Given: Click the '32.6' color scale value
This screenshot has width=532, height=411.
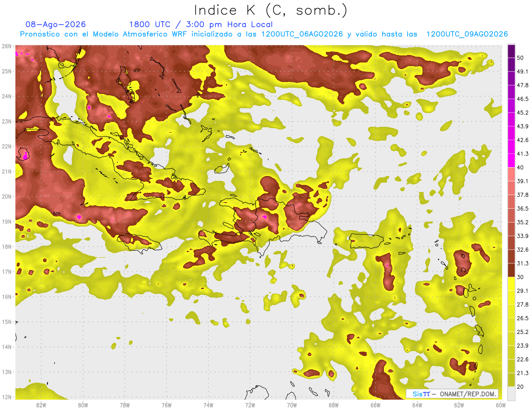Looking at the screenshot, I should [x=522, y=250].
